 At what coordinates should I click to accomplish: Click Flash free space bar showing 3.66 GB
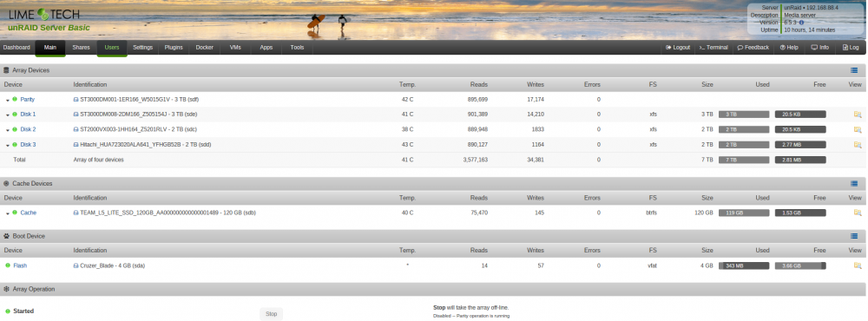pyautogui.click(x=800, y=265)
